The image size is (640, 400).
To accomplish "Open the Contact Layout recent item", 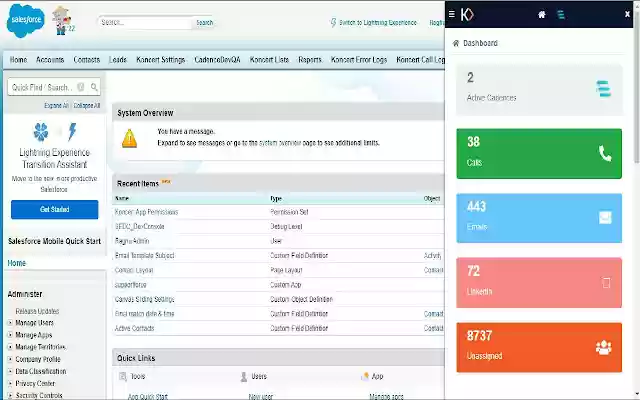I will point(134,270).
